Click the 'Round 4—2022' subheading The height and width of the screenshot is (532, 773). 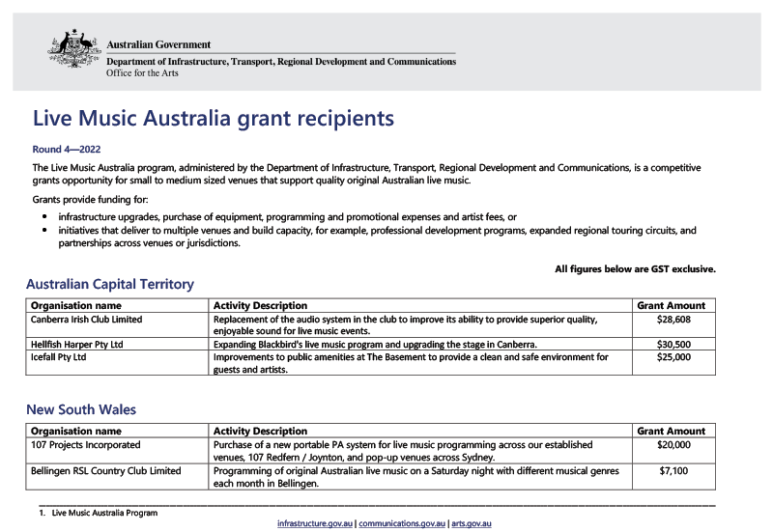(x=67, y=150)
